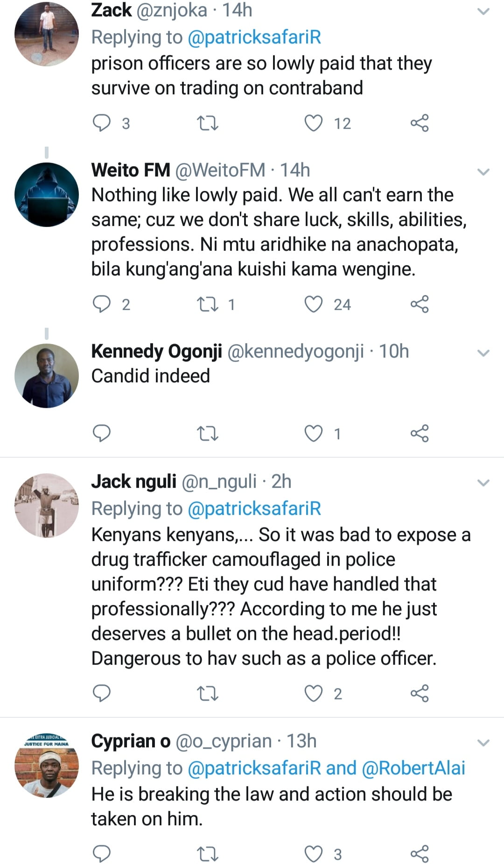Open Weito FM's hooded avatar
The image size is (504, 864).
pos(47,194)
